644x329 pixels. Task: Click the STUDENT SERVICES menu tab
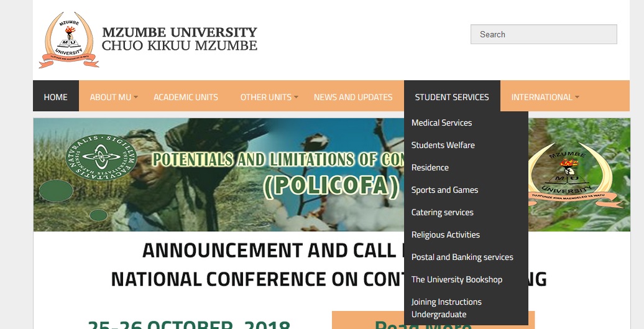point(452,97)
